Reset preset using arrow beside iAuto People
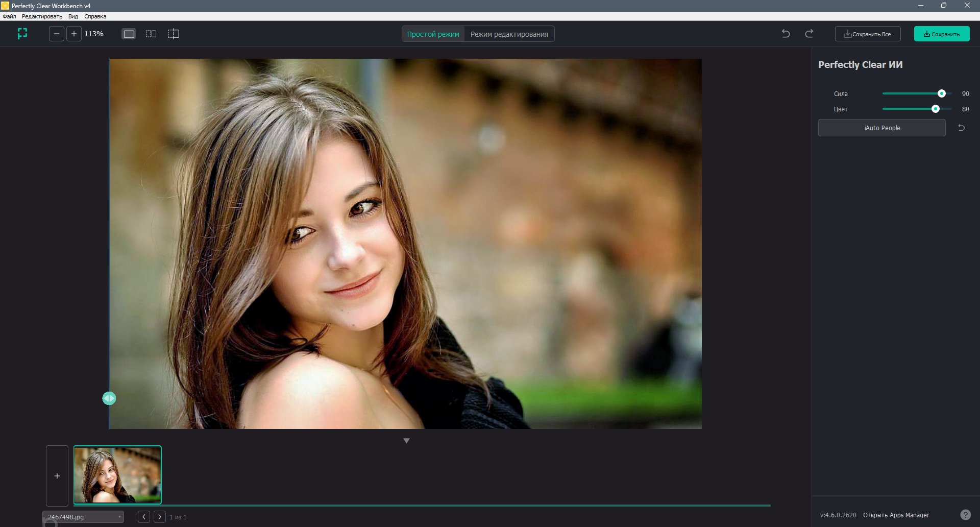The width and height of the screenshot is (980, 527). (961, 128)
